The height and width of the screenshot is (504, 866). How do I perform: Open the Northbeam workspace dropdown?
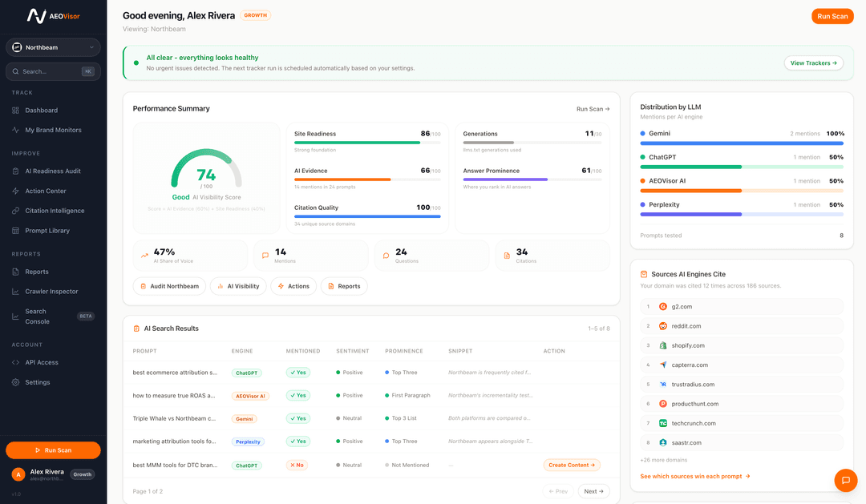[x=53, y=47]
